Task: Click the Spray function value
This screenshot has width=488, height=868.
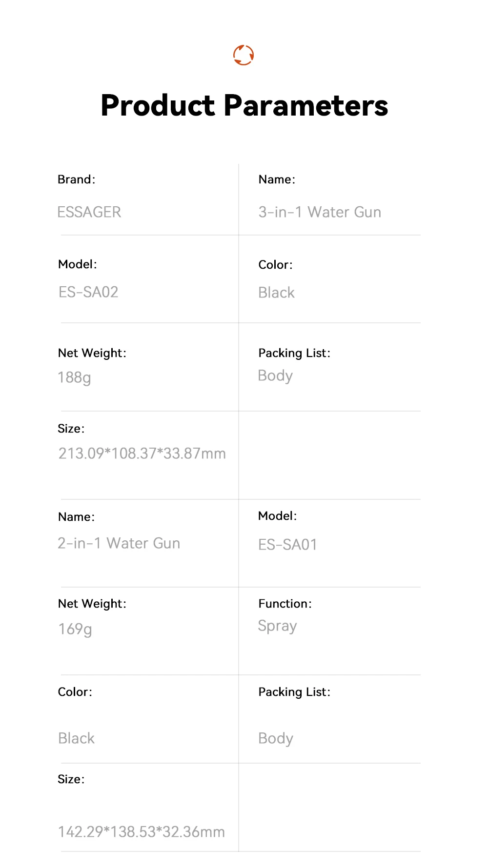Action: pos(277,626)
